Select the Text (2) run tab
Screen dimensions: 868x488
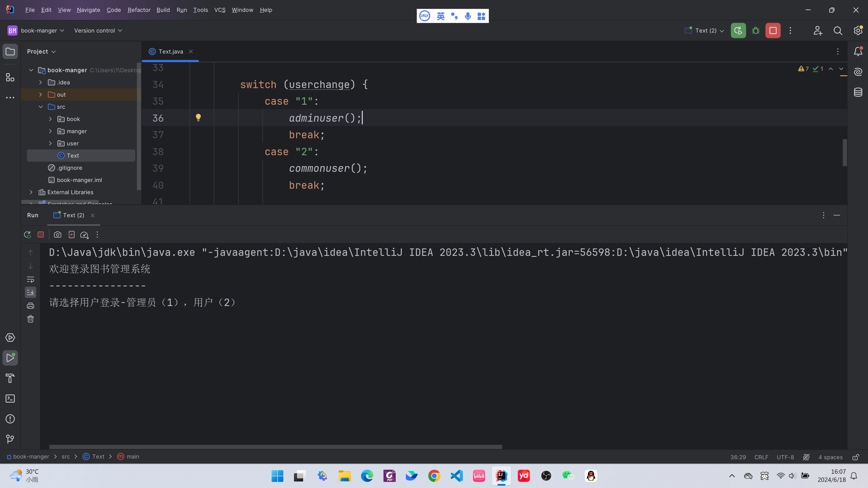tap(74, 215)
